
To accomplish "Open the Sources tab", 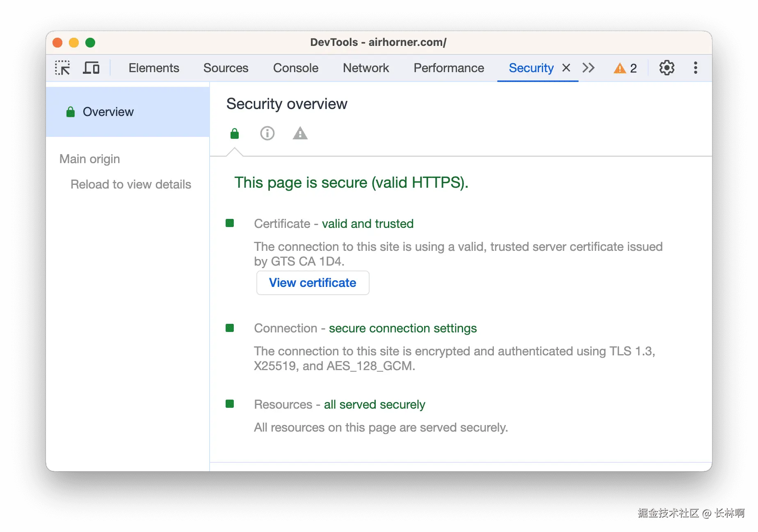I will pos(226,68).
